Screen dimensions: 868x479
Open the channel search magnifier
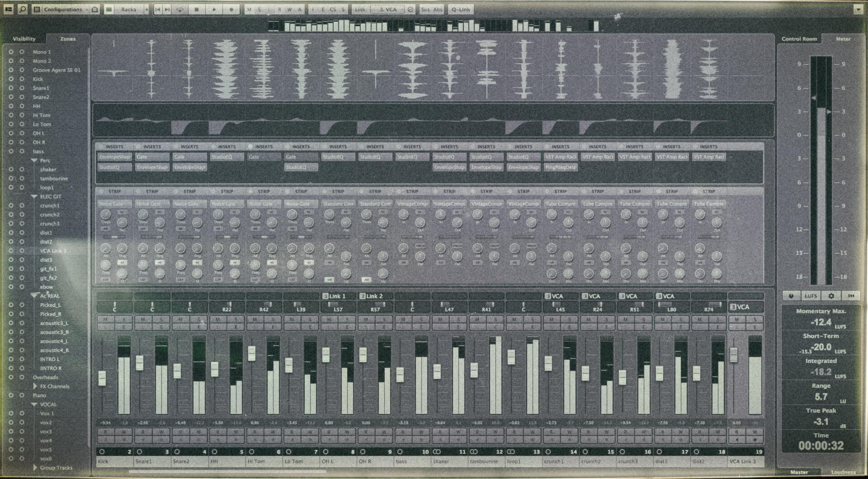[22, 9]
